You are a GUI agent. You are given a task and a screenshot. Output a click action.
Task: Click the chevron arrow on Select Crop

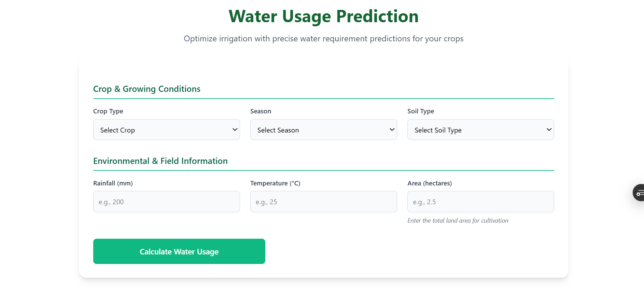[235, 130]
